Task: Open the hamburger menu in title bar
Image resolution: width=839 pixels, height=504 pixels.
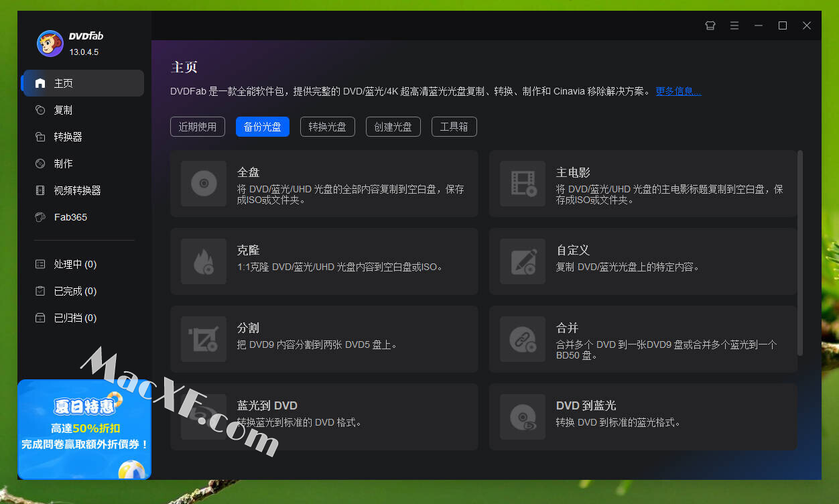Action: click(734, 25)
